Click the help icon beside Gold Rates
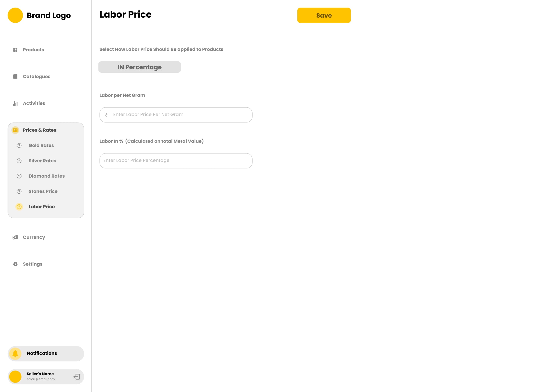This screenshot has width=551, height=392. [x=19, y=145]
